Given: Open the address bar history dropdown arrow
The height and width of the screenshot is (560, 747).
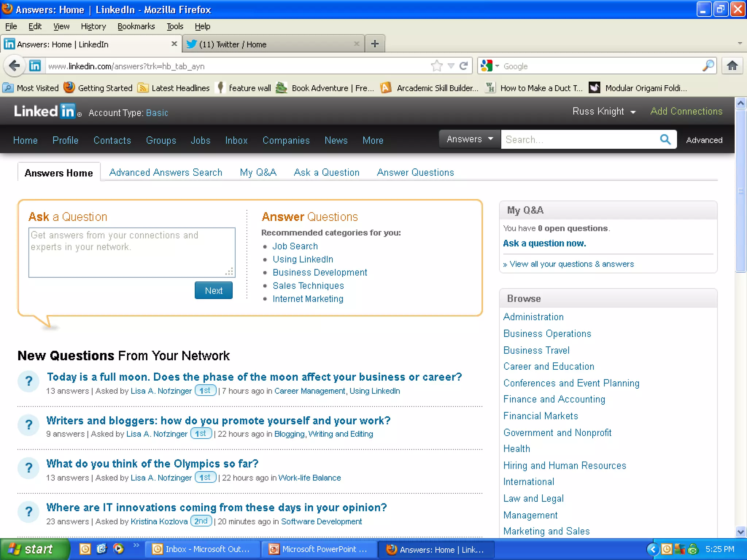Looking at the screenshot, I should pyautogui.click(x=451, y=66).
